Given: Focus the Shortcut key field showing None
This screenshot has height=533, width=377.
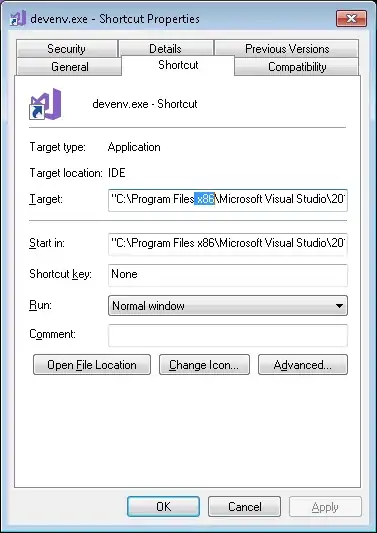Looking at the screenshot, I should tap(228, 275).
